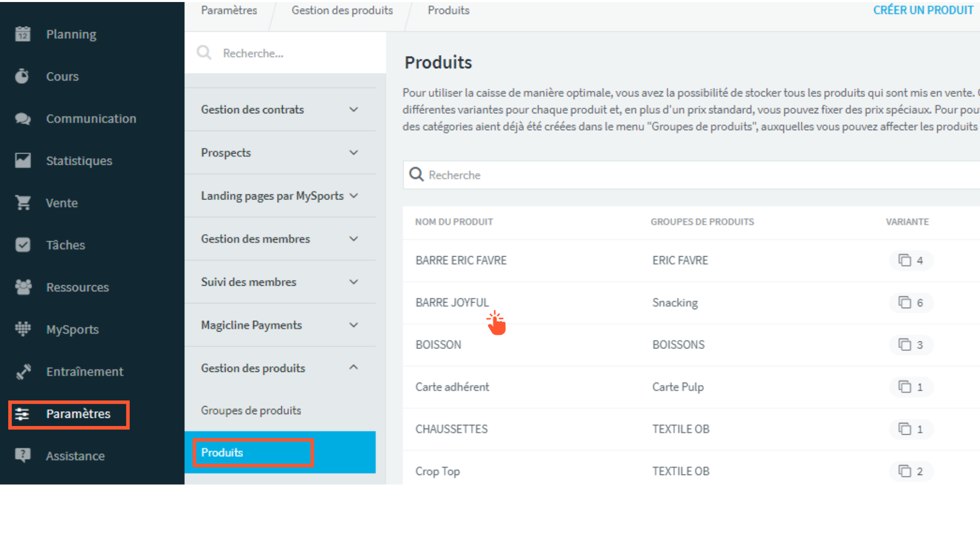Image resolution: width=980 pixels, height=551 pixels.
Task: Click Snacking group cell
Action: point(675,303)
